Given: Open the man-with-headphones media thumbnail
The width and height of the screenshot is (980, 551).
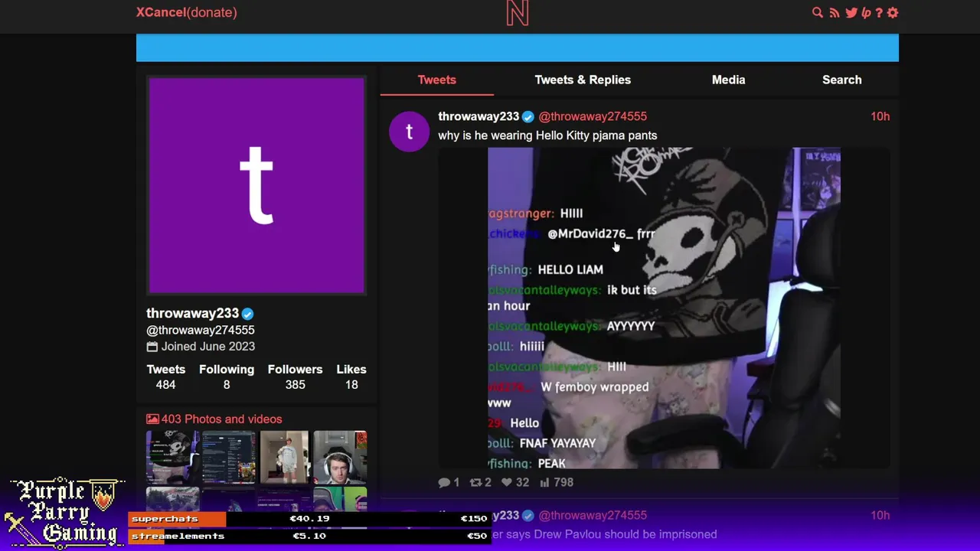Looking at the screenshot, I should (340, 457).
